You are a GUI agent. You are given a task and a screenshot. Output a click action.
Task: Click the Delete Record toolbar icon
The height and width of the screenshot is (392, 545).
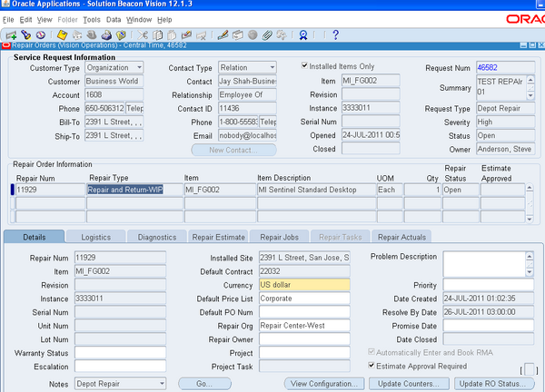coord(202,35)
